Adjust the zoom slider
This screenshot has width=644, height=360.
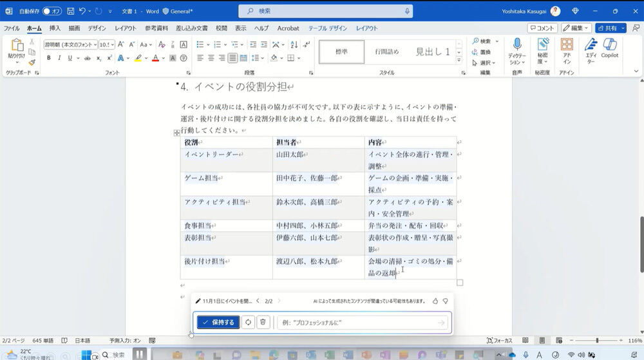(x=597, y=340)
